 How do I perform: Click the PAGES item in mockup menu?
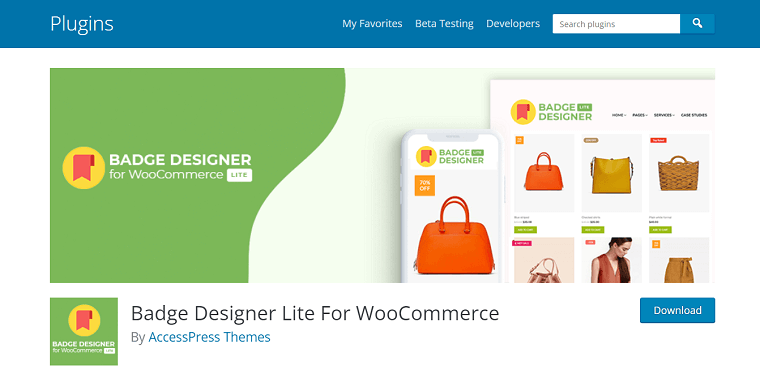coord(640,115)
